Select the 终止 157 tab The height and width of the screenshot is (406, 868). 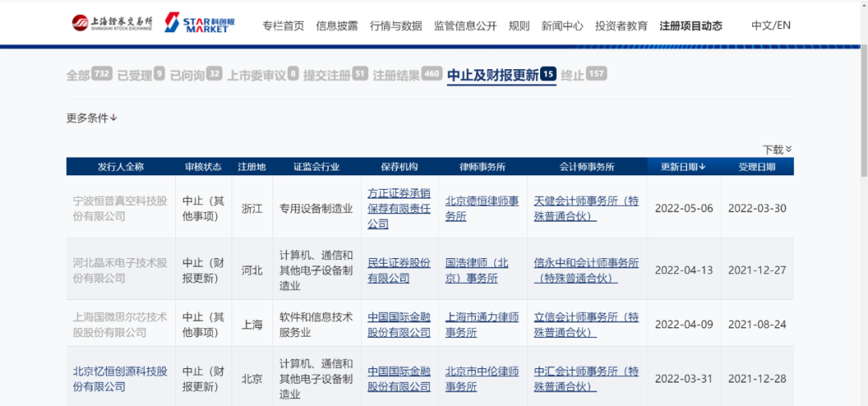coord(583,75)
